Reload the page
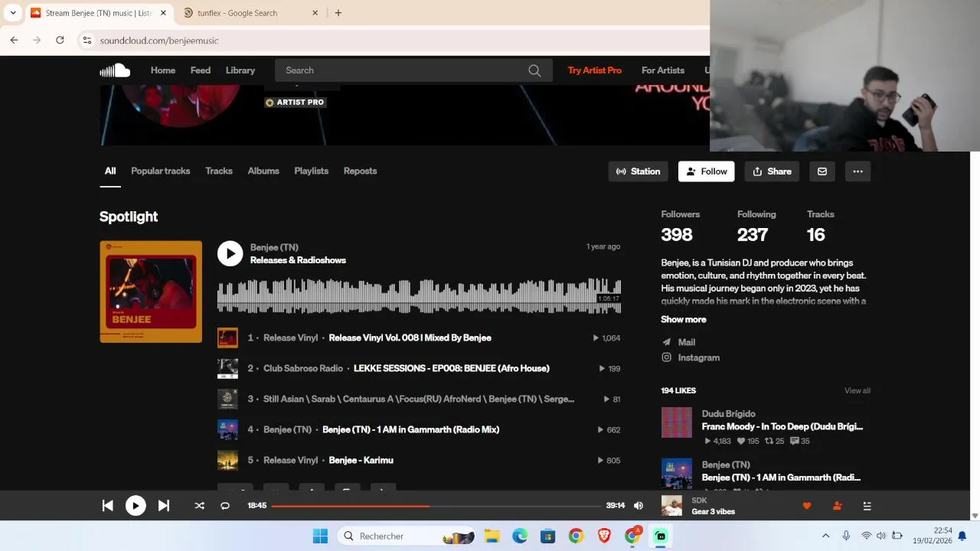 (x=60, y=41)
